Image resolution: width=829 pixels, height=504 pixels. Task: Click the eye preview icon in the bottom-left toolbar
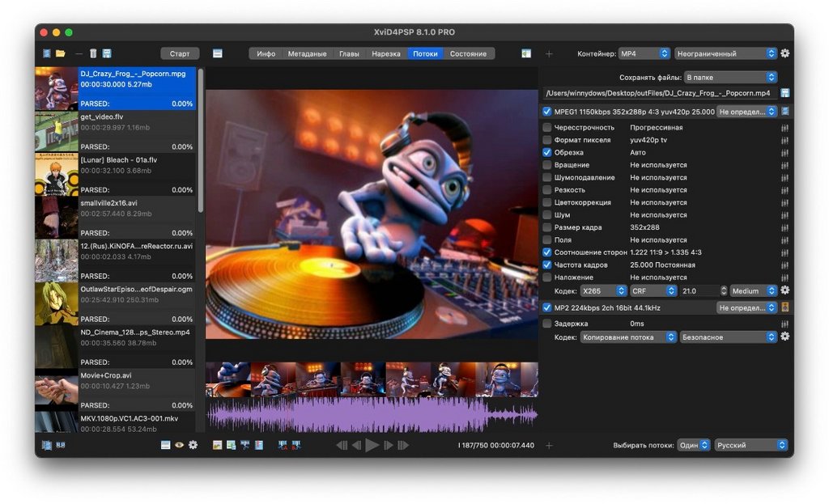(179, 445)
